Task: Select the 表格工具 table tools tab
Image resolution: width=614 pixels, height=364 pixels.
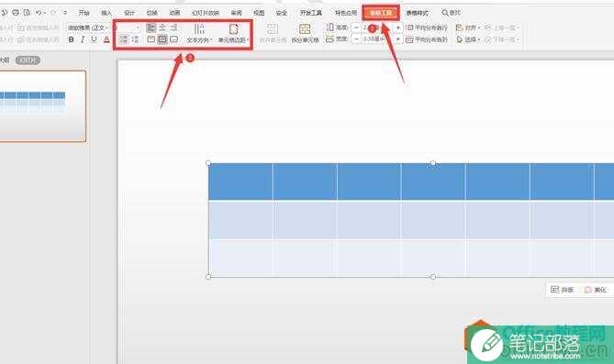Action: coord(381,13)
